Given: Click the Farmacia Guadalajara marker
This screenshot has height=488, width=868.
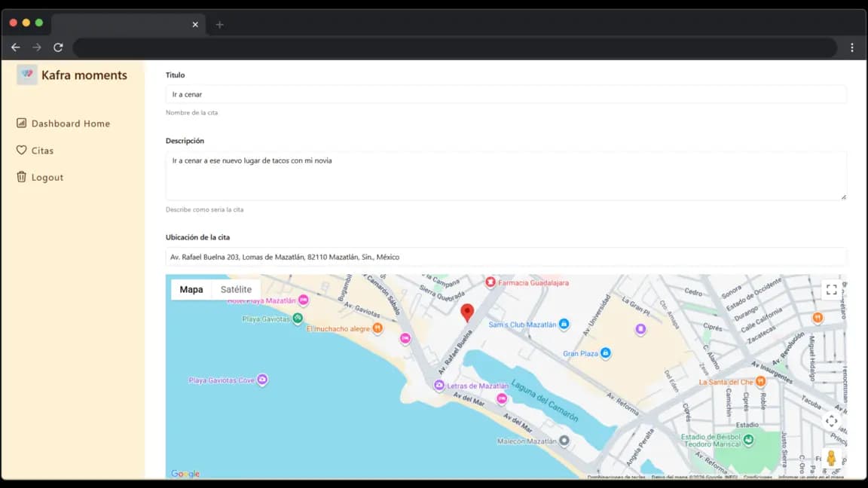Looking at the screenshot, I should [491, 282].
